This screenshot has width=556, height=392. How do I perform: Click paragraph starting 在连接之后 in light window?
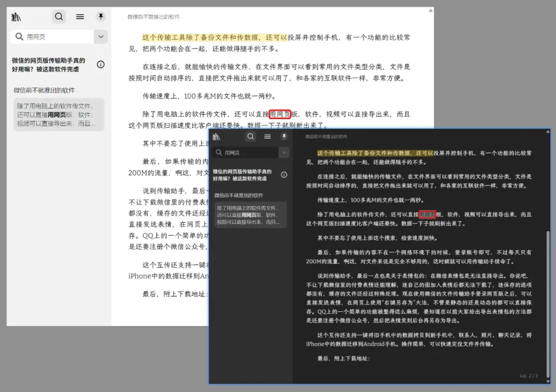click(269, 73)
